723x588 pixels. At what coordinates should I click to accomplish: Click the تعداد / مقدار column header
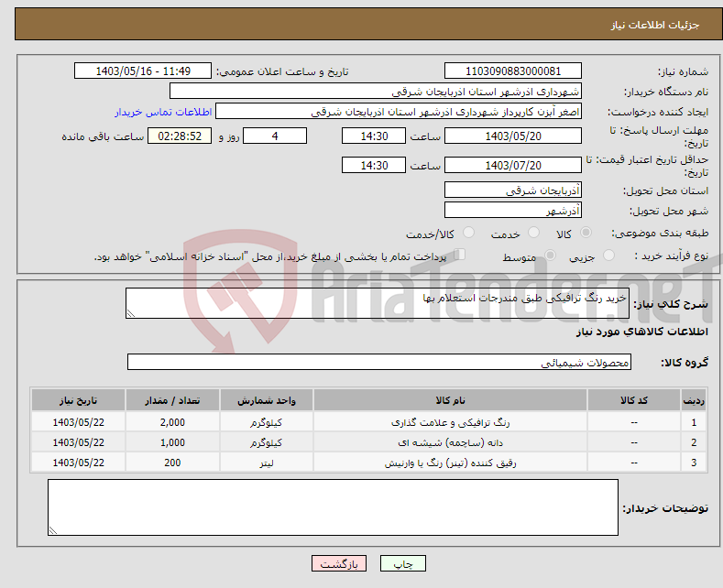coord(172,400)
